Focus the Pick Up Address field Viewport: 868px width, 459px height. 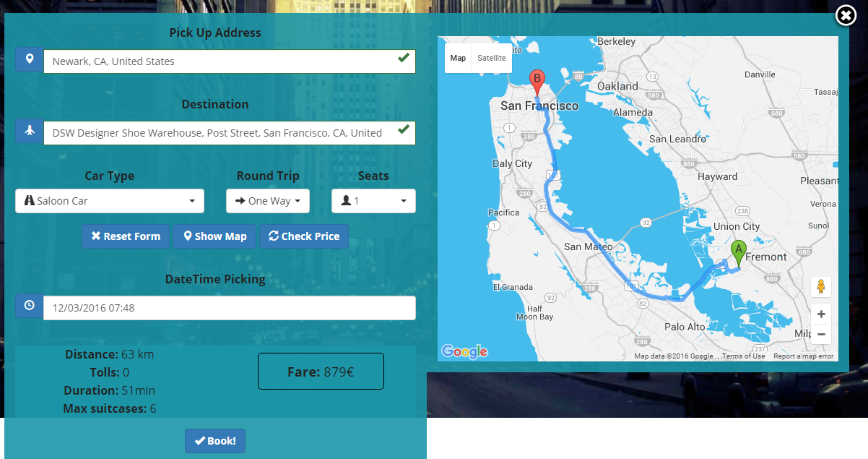point(230,61)
